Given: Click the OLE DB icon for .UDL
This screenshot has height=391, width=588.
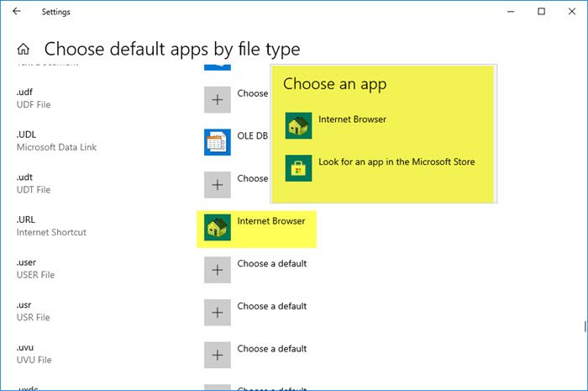Looking at the screenshot, I should (x=218, y=143).
